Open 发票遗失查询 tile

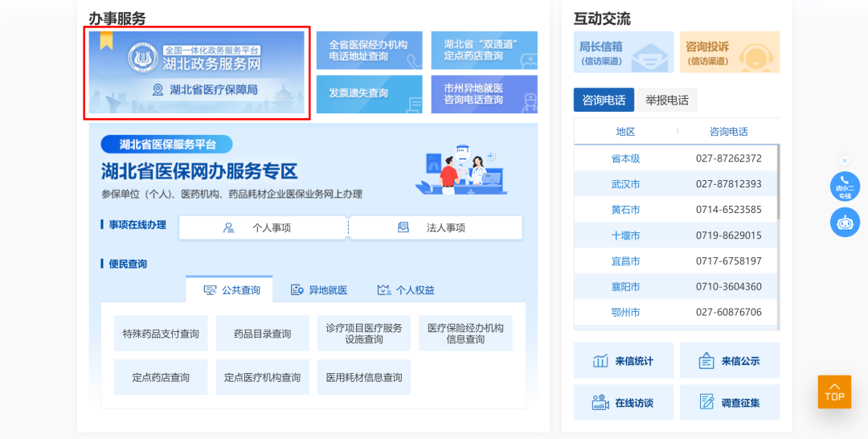click(369, 94)
